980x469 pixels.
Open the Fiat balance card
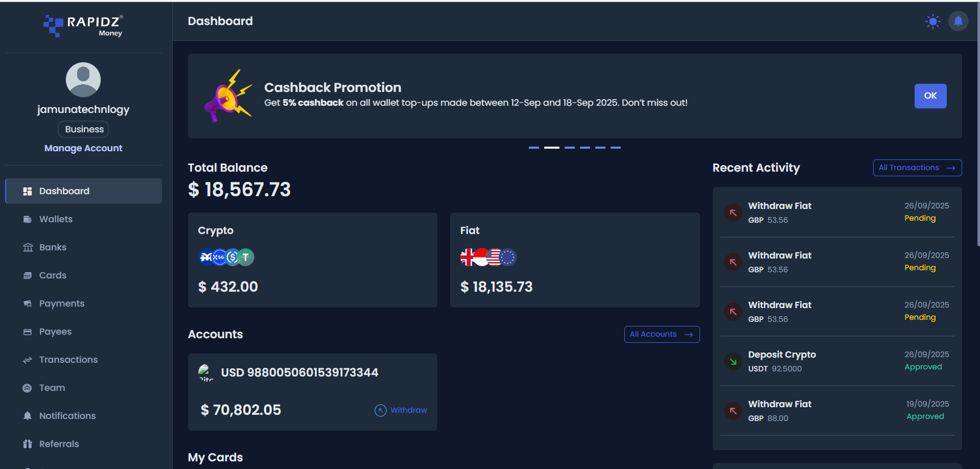coord(575,260)
